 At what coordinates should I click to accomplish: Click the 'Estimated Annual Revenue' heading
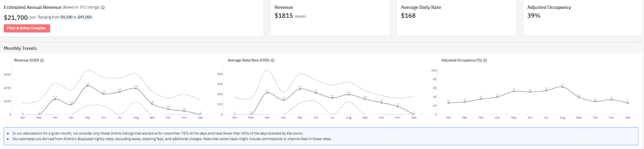pos(33,7)
